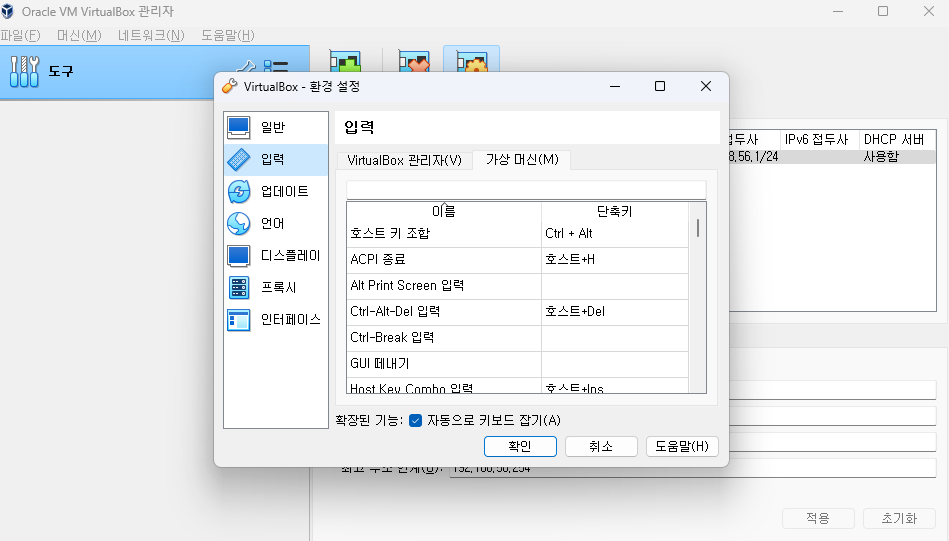Click the Oracle VirtualBox app title icon

[8, 11]
